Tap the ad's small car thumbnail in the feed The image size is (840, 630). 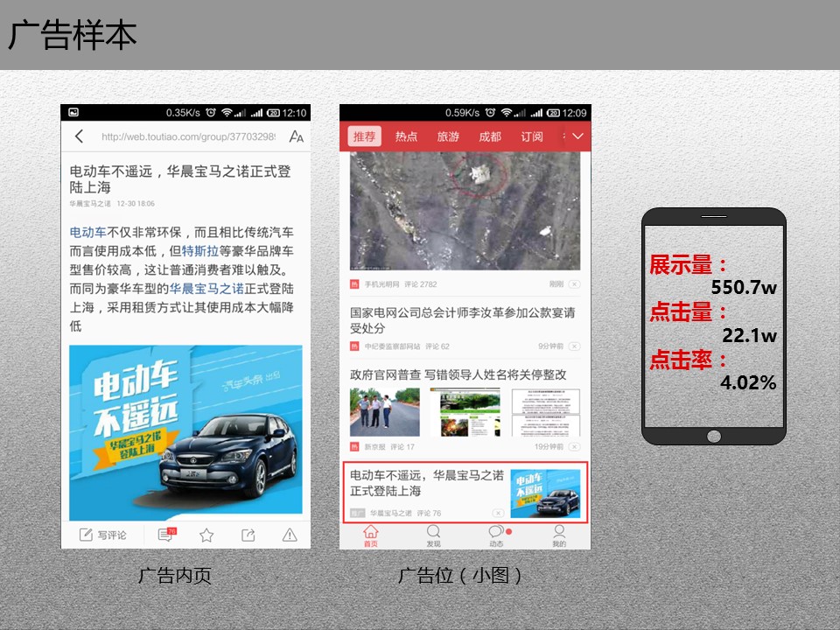click(545, 493)
